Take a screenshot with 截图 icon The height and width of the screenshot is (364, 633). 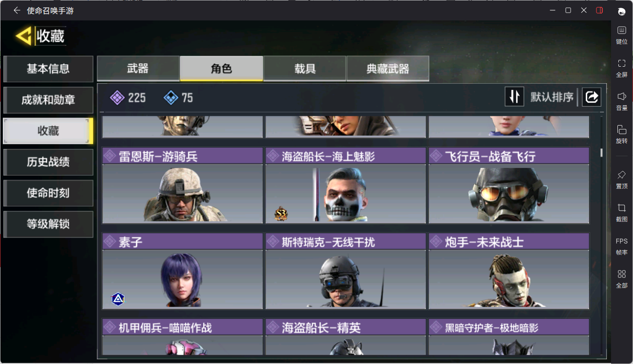coord(622,213)
